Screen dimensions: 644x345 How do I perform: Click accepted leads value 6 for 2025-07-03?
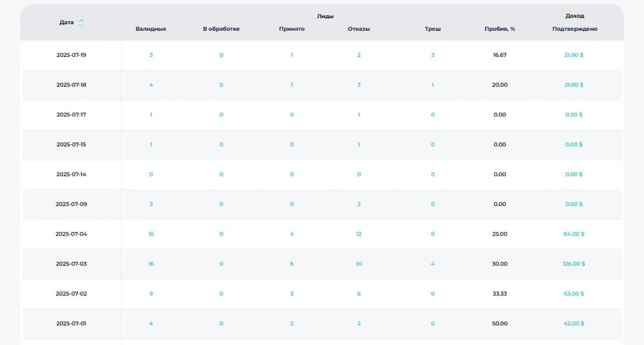292,264
